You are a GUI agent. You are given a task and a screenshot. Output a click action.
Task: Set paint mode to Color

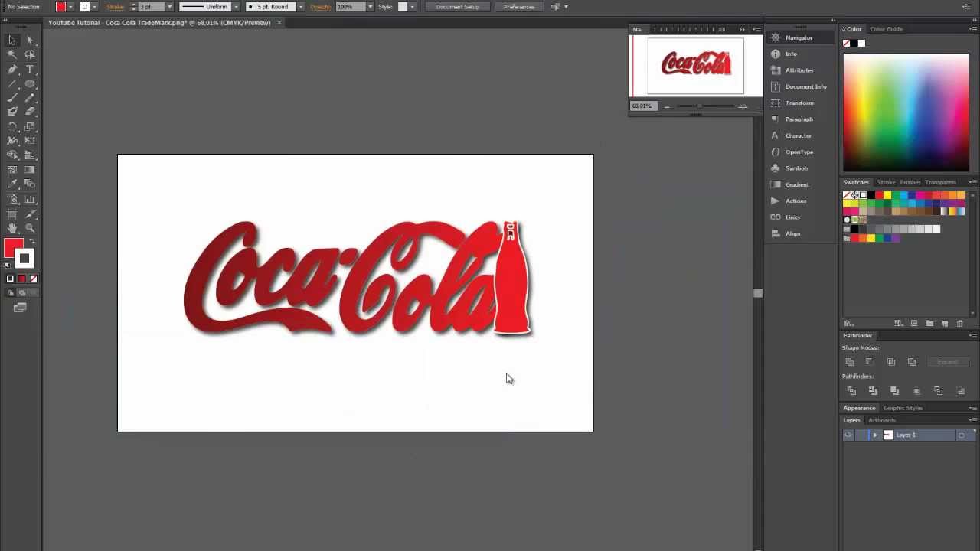(10, 279)
